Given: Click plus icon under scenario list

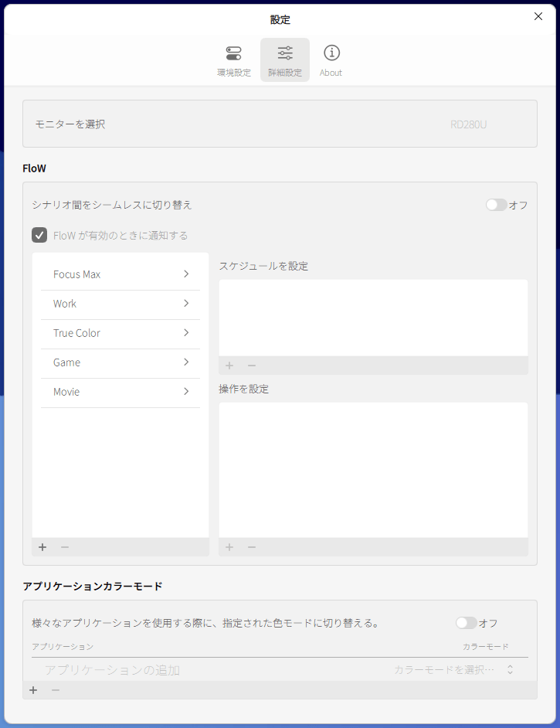Looking at the screenshot, I should coord(42,547).
